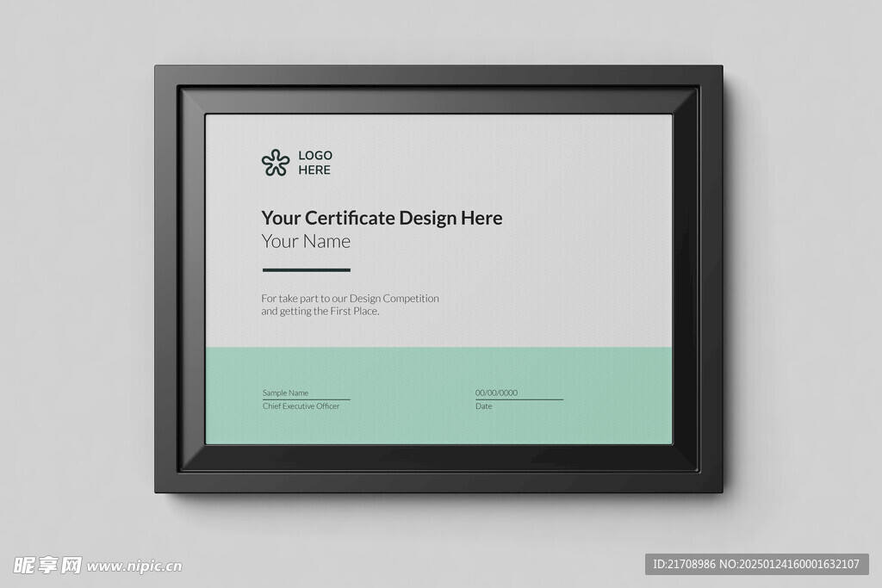
Task: Click the 'Your Certificate Design Here' heading
Action: coord(382,218)
